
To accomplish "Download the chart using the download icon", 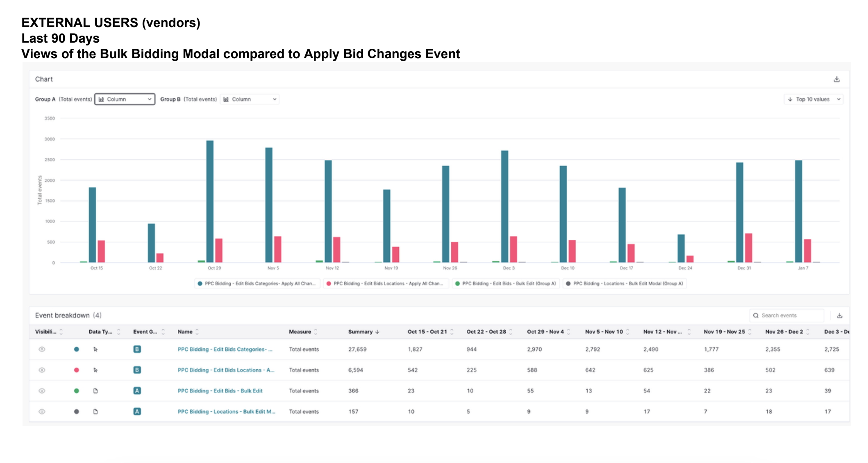I will coord(836,79).
